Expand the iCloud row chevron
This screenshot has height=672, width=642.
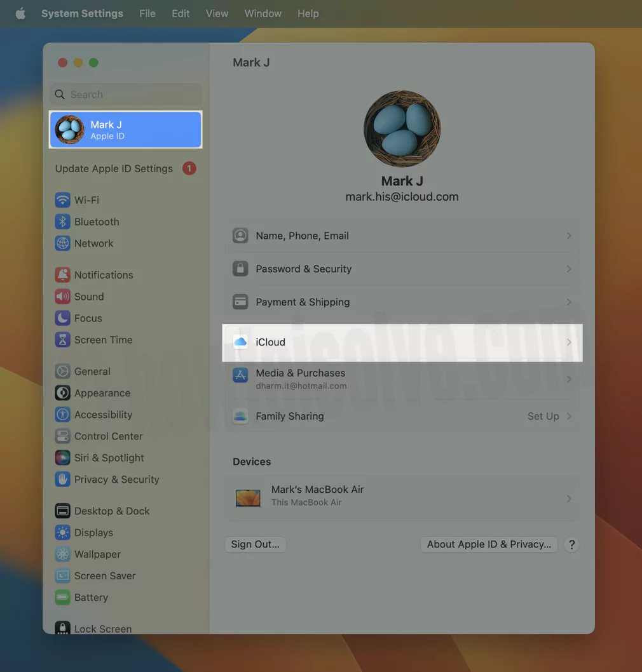click(x=569, y=342)
